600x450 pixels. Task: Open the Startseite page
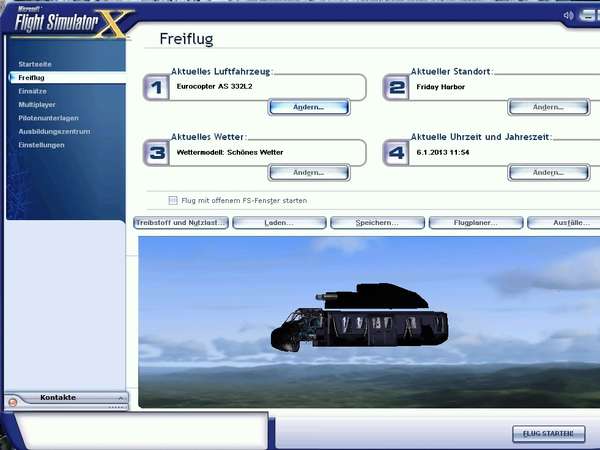pyautogui.click(x=35, y=64)
